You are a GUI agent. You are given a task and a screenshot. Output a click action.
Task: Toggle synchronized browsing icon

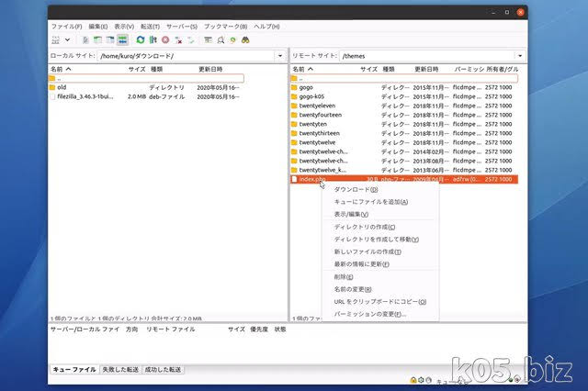[232, 39]
